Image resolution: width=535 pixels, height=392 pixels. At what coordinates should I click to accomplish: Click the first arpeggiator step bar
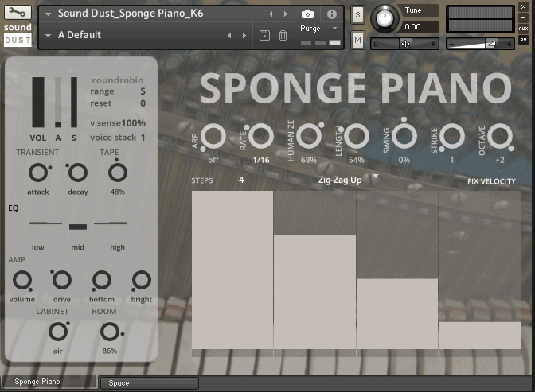(232, 270)
